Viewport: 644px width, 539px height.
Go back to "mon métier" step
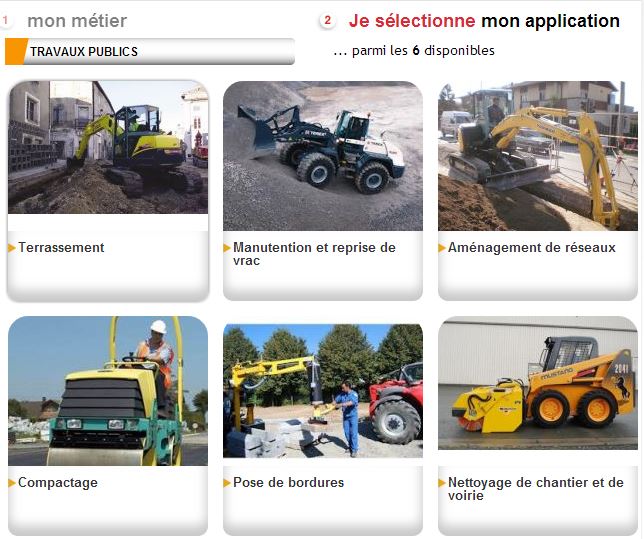(x=77, y=21)
